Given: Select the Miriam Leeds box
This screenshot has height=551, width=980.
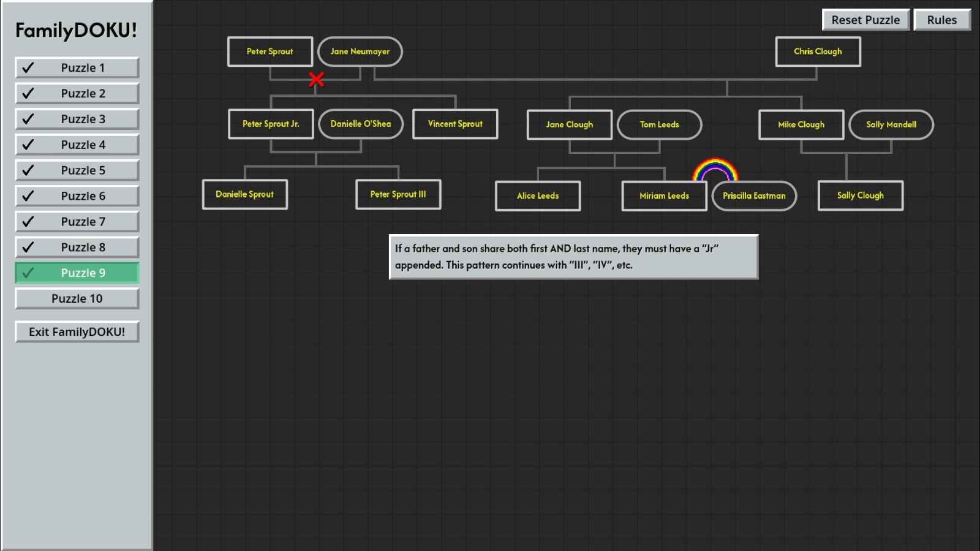Looking at the screenshot, I should (x=664, y=196).
